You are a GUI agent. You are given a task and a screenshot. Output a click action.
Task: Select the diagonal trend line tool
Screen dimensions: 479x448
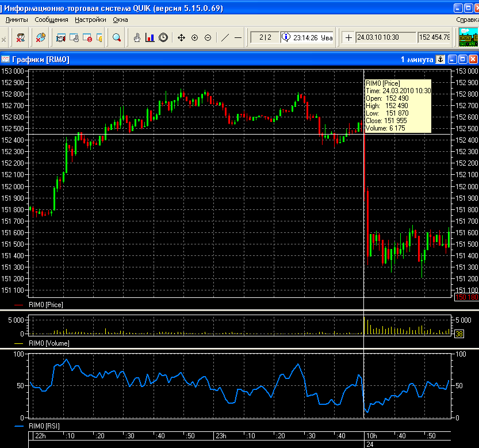[x=225, y=38]
